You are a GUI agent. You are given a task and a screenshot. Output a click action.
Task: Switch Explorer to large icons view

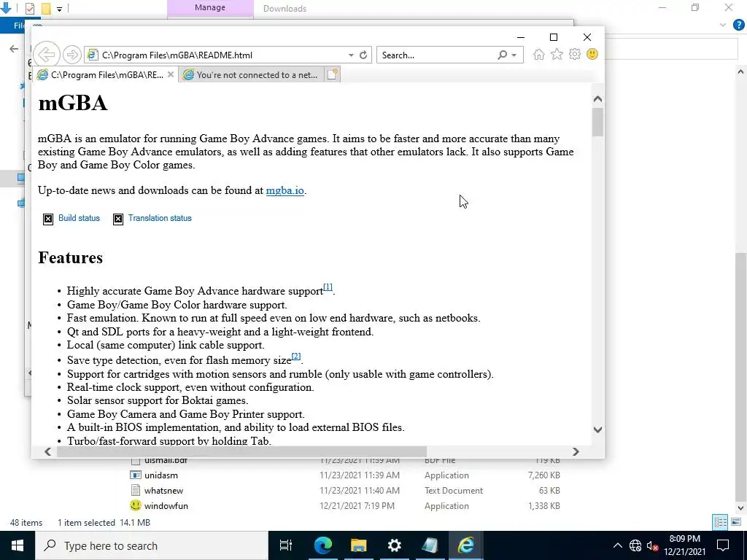pyautogui.click(x=736, y=522)
